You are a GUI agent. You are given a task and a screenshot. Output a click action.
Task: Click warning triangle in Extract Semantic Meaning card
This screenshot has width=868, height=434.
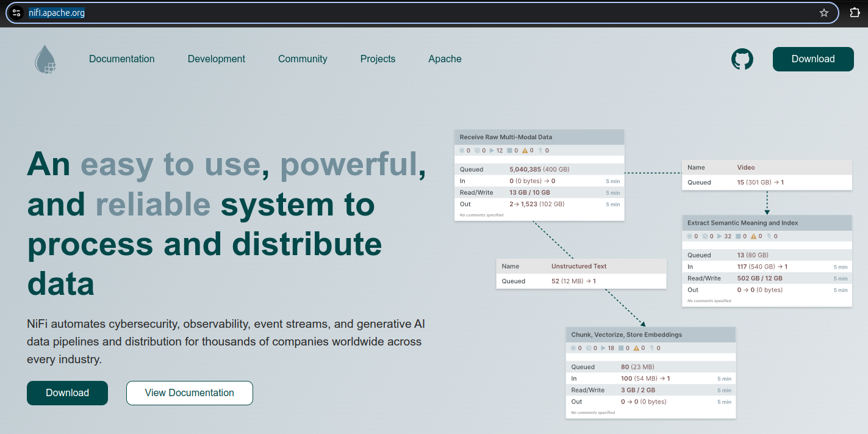coord(753,236)
